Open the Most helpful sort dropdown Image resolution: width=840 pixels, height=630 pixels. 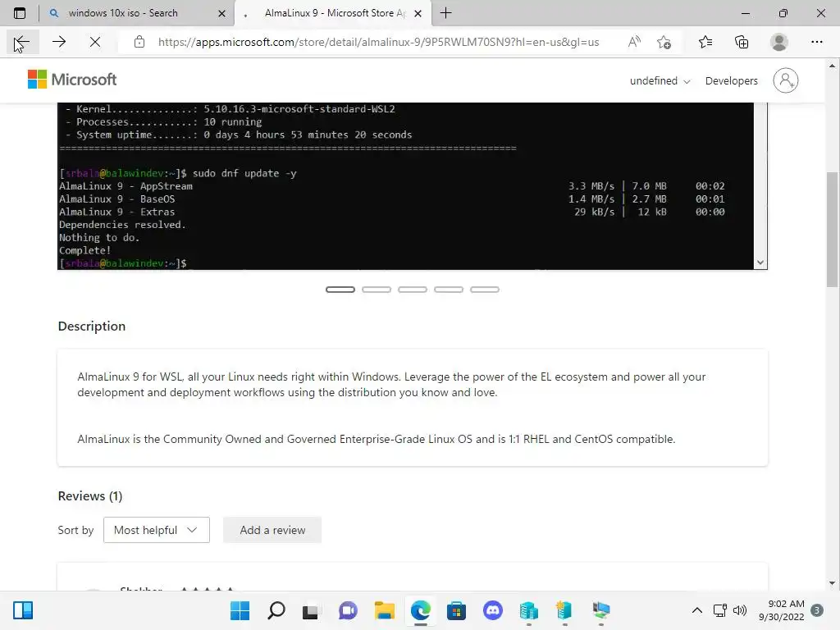157,530
